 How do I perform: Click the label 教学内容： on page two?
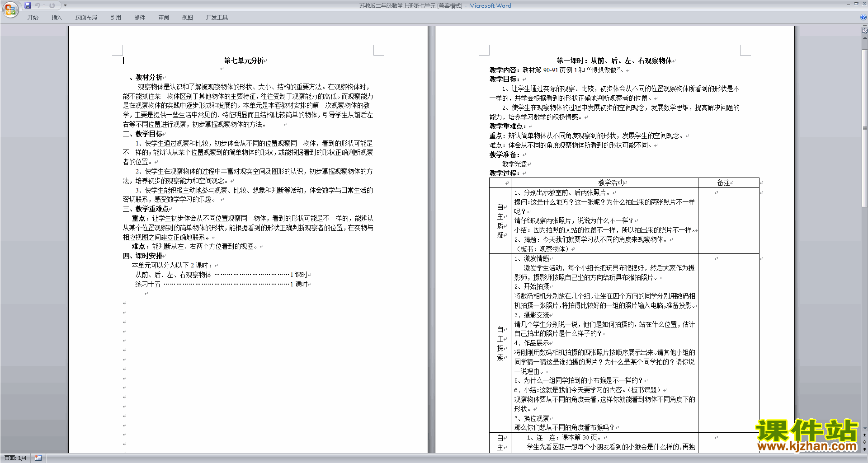(x=506, y=70)
